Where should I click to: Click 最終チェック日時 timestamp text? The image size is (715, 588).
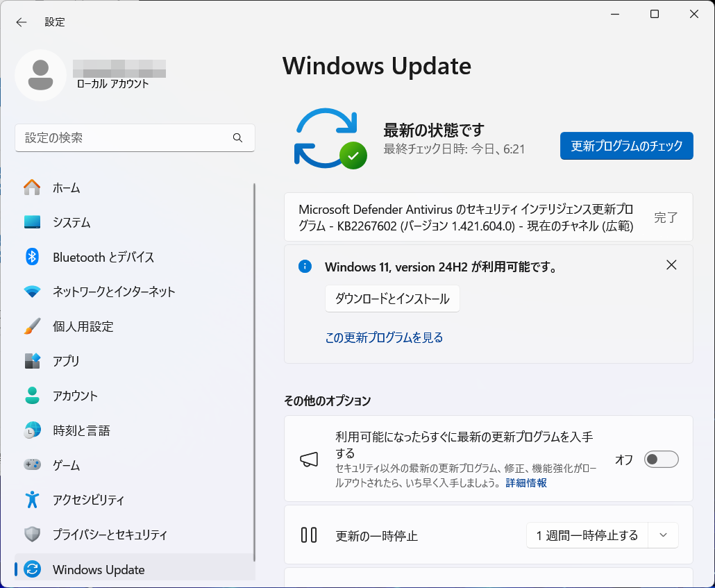click(454, 149)
